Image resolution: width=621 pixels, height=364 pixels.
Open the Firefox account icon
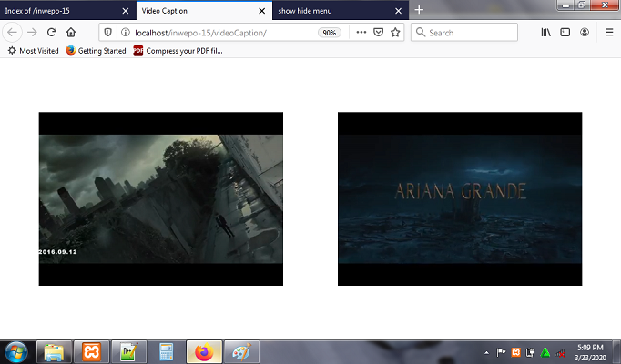point(585,32)
